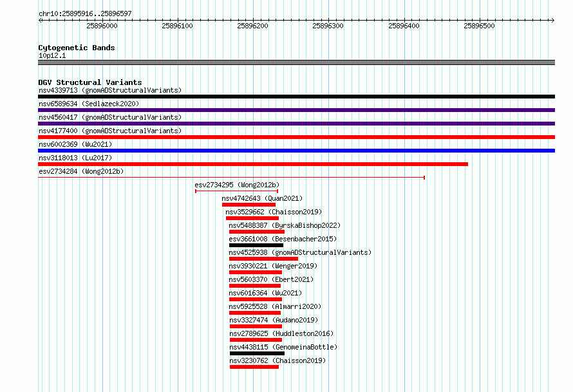Click the gray 10p12.1 cytogenetic band bar
The height and width of the screenshot is (392, 573).
point(296,62)
